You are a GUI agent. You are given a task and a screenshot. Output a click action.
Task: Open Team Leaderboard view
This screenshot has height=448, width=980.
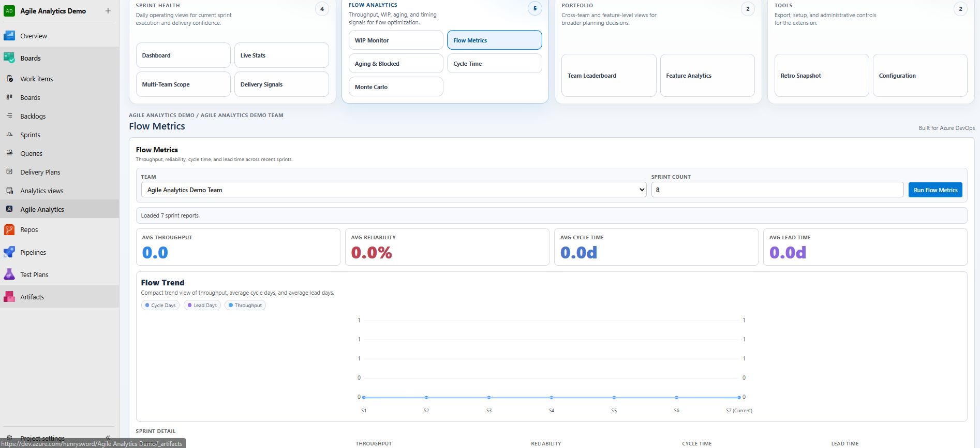pos(609,76)
